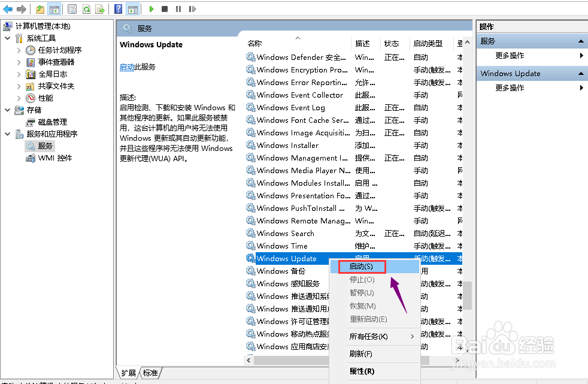This screenshot has height=384, width=588.
Task: Collapse the 系统工具 tree node
Action: click(x=8, y=38)
